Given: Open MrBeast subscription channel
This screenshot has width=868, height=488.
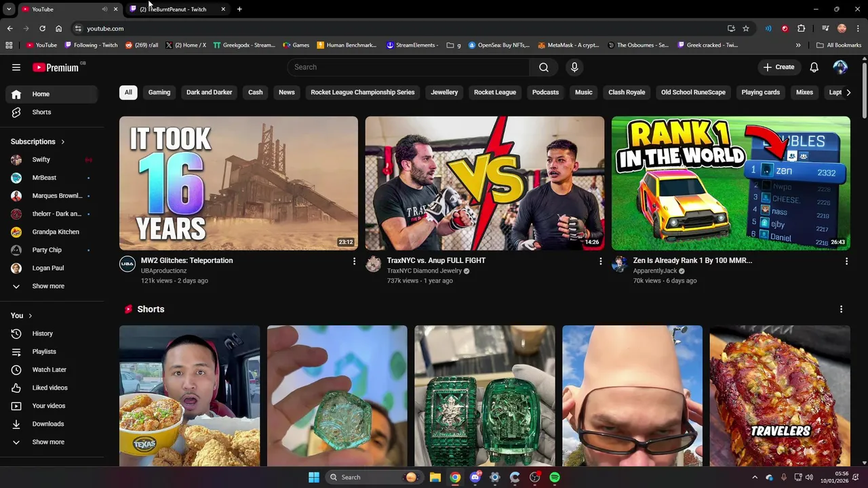Looking at the screenshot, I should pos(52,178).
